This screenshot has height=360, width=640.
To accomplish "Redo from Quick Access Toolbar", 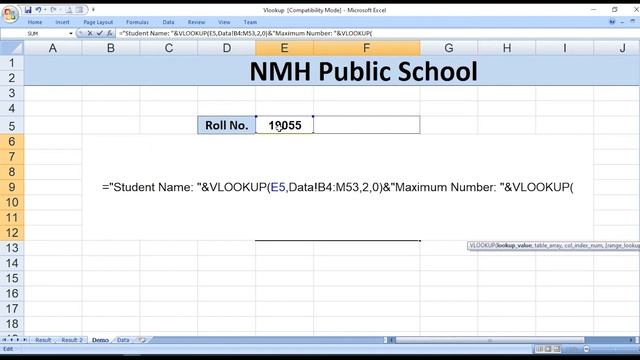I will (53, 10).
